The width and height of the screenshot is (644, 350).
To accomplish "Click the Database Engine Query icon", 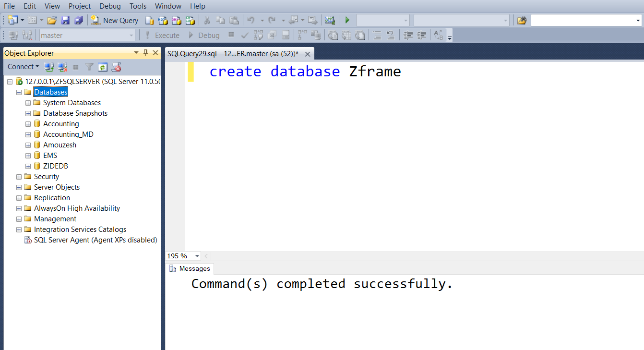I will [150, 20].
